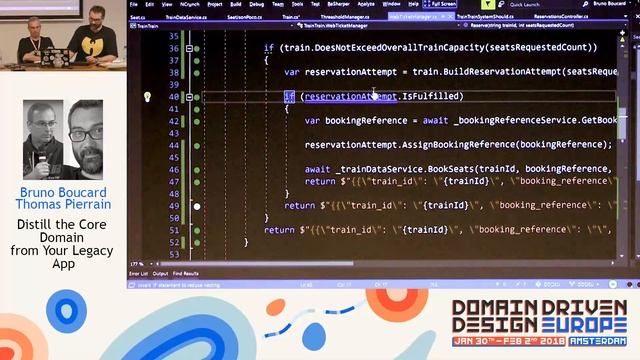Switch to the Seat.cs tab

coord(138,17)
